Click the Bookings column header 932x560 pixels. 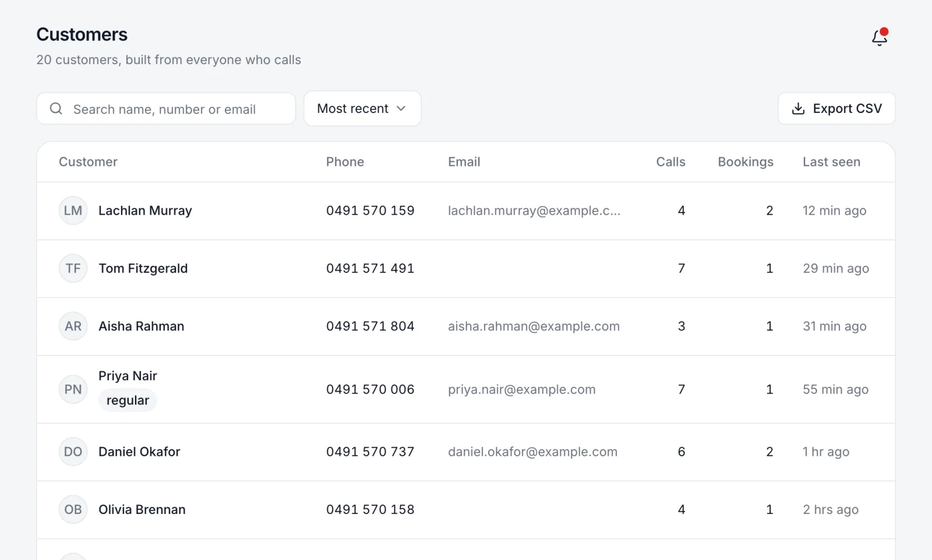click(746, 162)
